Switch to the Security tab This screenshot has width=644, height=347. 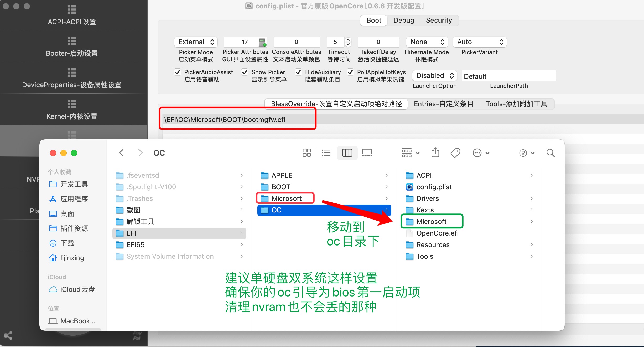point(439,21)
